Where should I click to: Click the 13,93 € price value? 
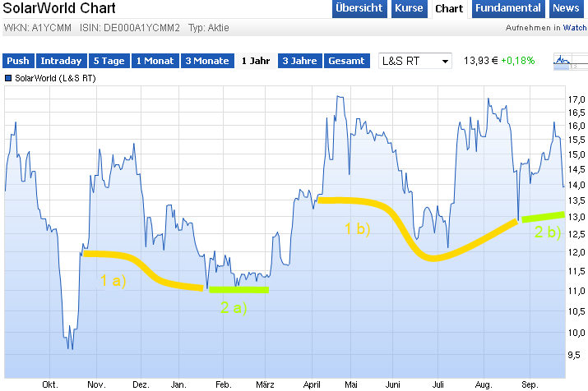[481, 61]
